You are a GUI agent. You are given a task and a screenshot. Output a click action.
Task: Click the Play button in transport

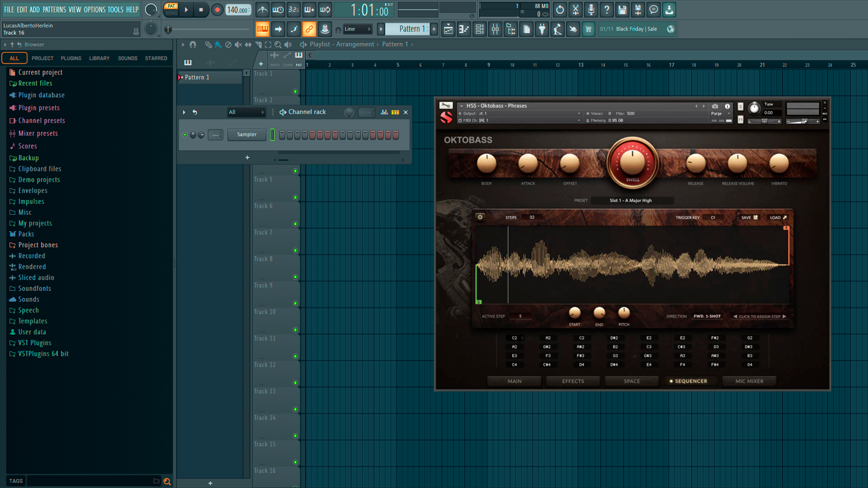click(x=186, y=10)
